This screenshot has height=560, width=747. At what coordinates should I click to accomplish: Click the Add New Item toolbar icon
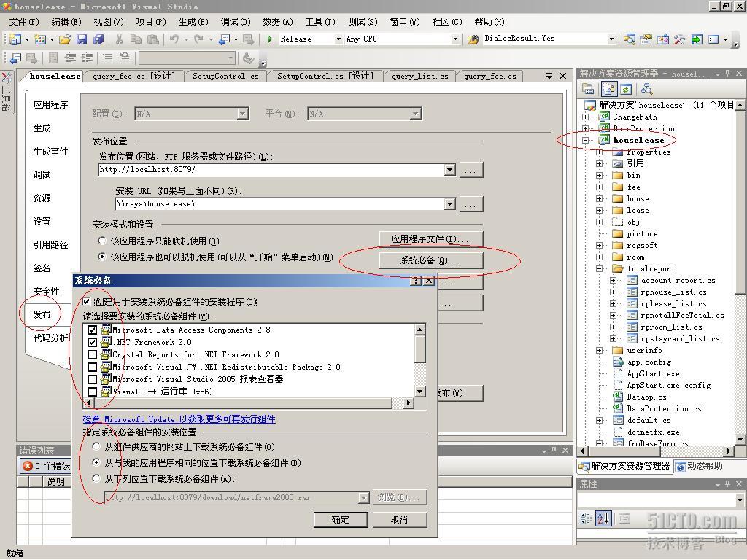pyautogui.click(x=40, y=39)
